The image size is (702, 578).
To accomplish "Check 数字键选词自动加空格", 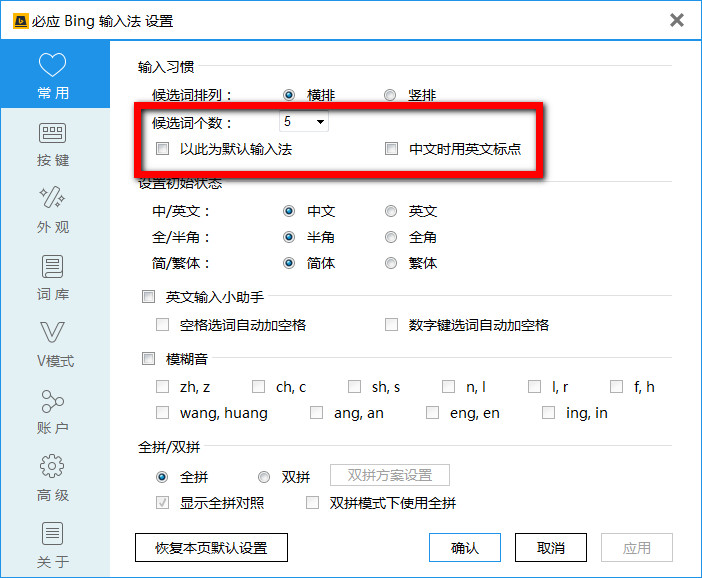I will tap(391, 325).
